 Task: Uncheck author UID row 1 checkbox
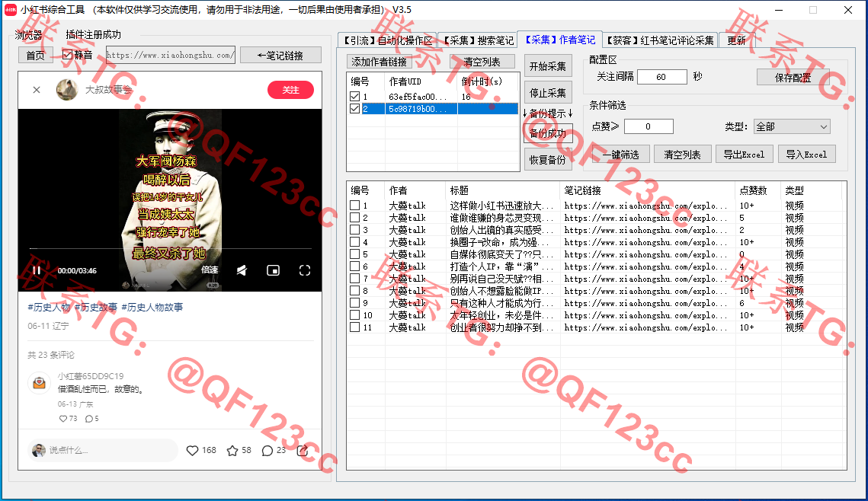[355, 97]
